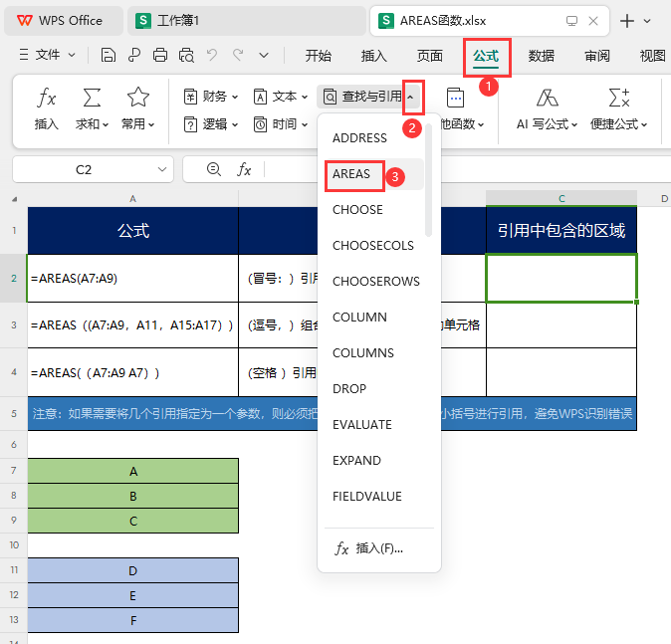Click the Print icon
The width and height of the screenshot is (671, 644).
160,55
